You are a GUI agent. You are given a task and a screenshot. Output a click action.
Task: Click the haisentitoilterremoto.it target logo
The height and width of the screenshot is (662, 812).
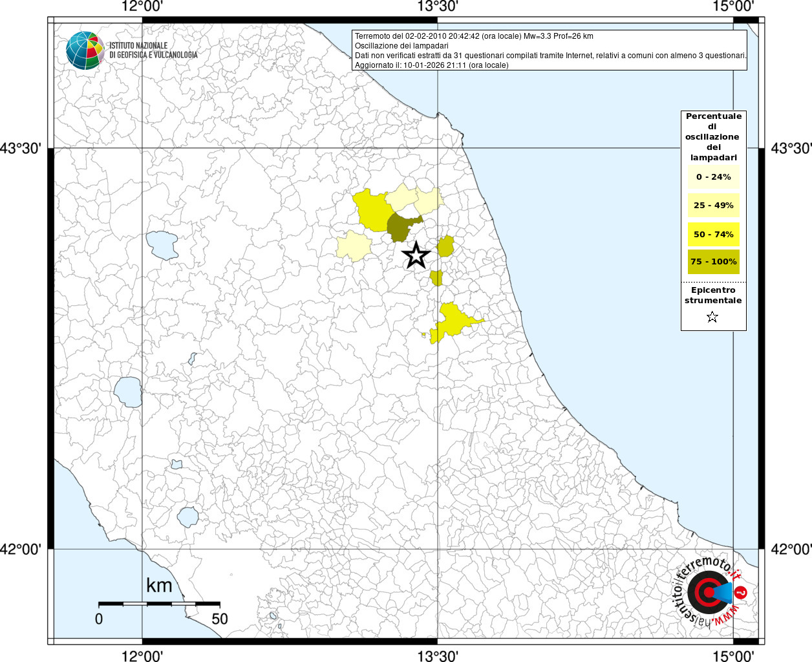(709, 592)
